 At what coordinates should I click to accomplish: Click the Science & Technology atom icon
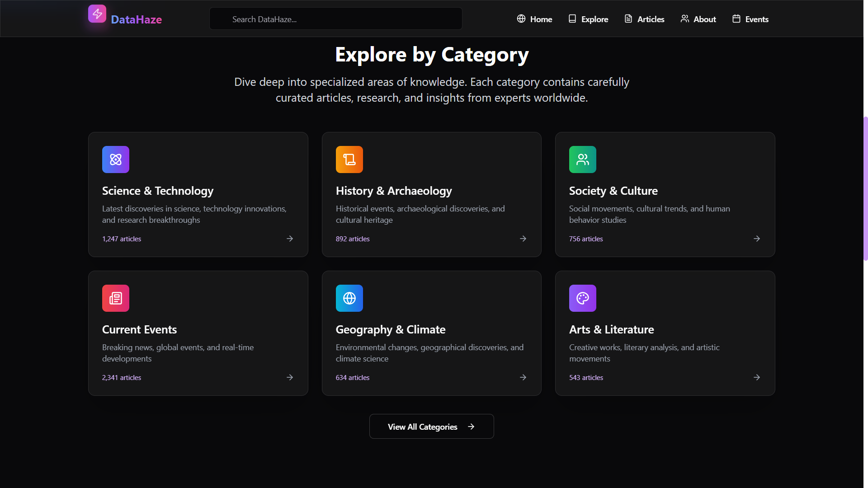click(x=116, y=160)
